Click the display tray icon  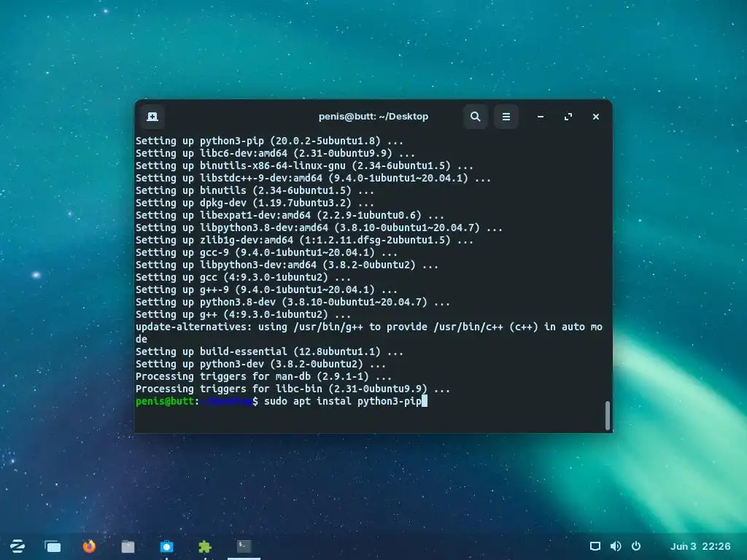tap(595, 546)
